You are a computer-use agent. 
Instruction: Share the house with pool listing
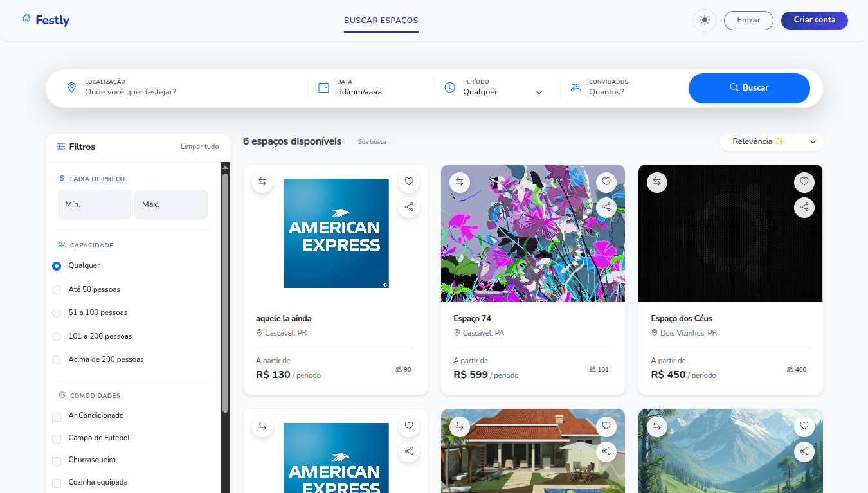click(606, 451)
